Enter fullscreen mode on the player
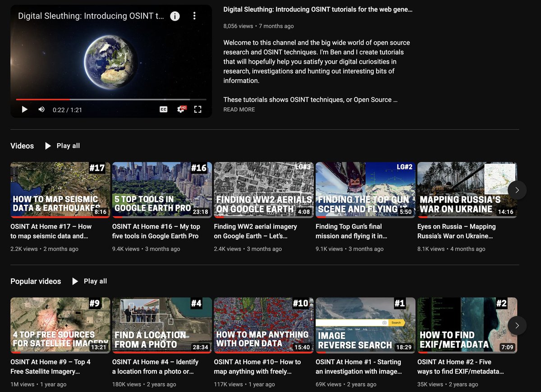The width and height of the screenshot is (541, 392). coord(197,109)
